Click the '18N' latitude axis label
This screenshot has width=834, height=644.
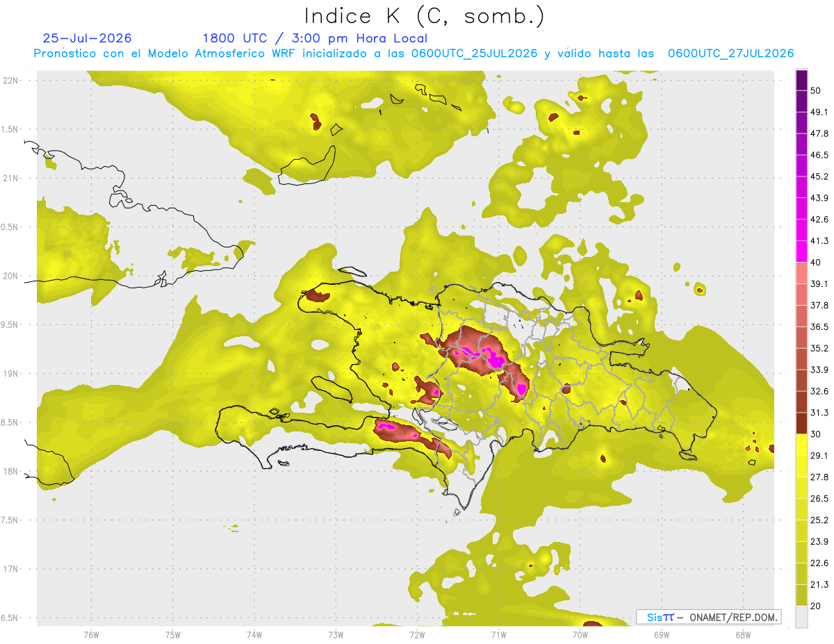click(11, 472)
